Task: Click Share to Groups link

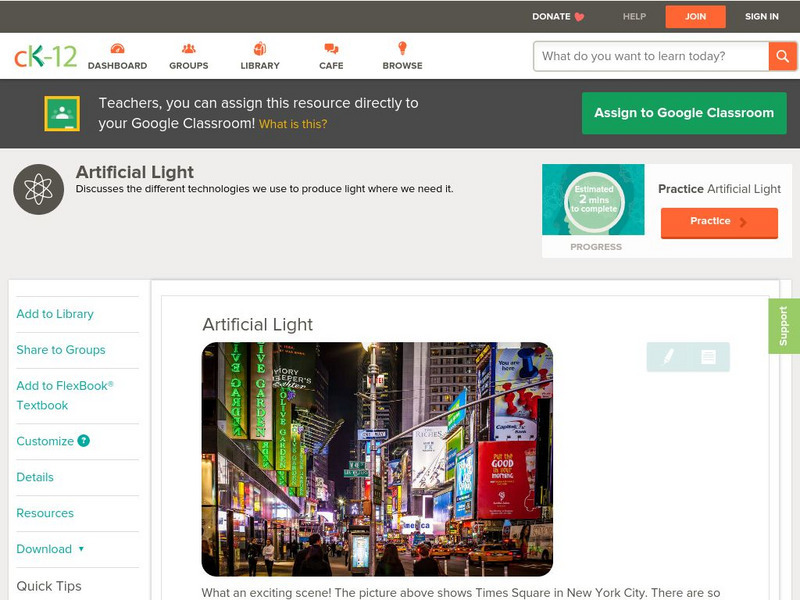Action: coord(61,350)
